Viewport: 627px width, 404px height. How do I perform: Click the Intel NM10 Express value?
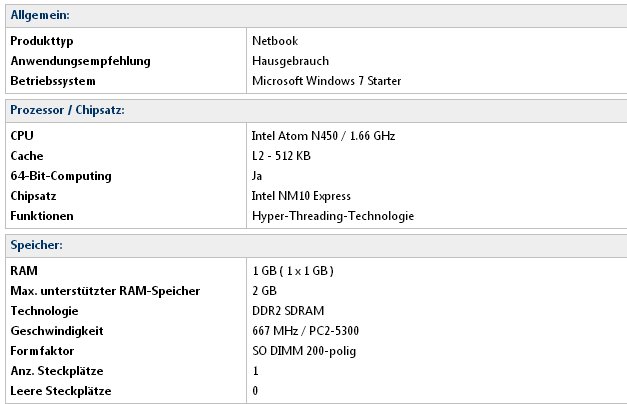point(301,196)
